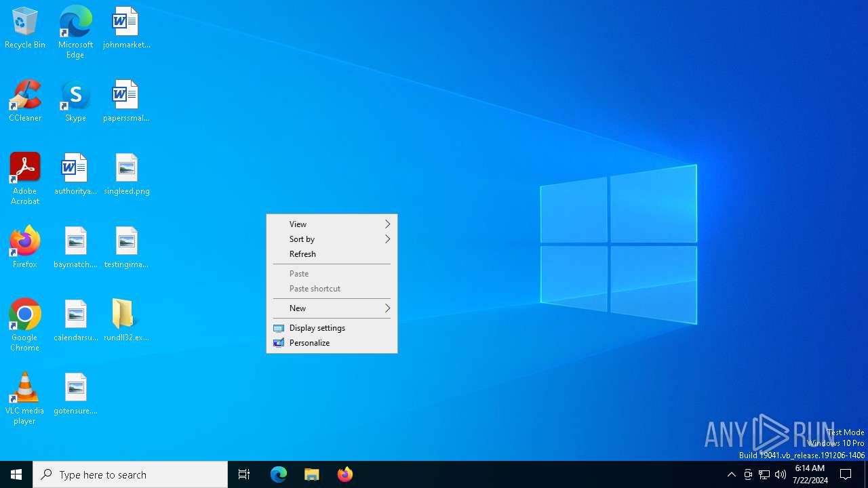Select the VLC media player shortcut
The image size is (868, 488).
(x=25, y=399)
